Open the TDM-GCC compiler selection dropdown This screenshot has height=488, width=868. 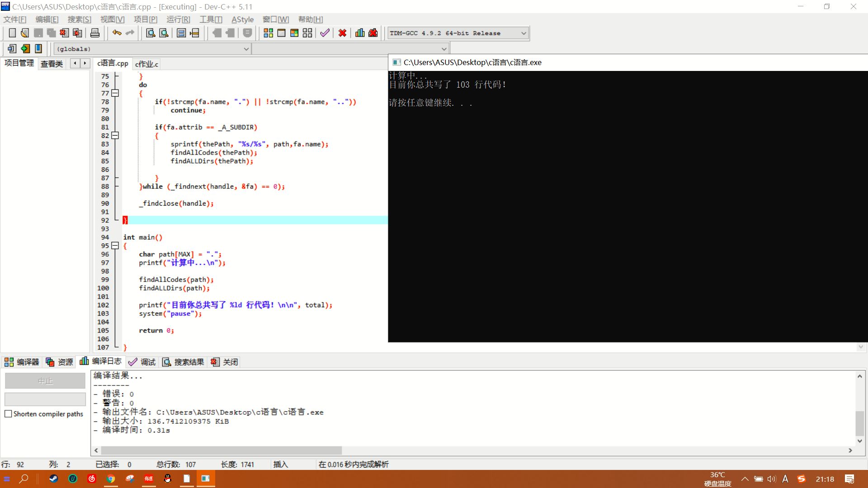[x=524, y=33]
